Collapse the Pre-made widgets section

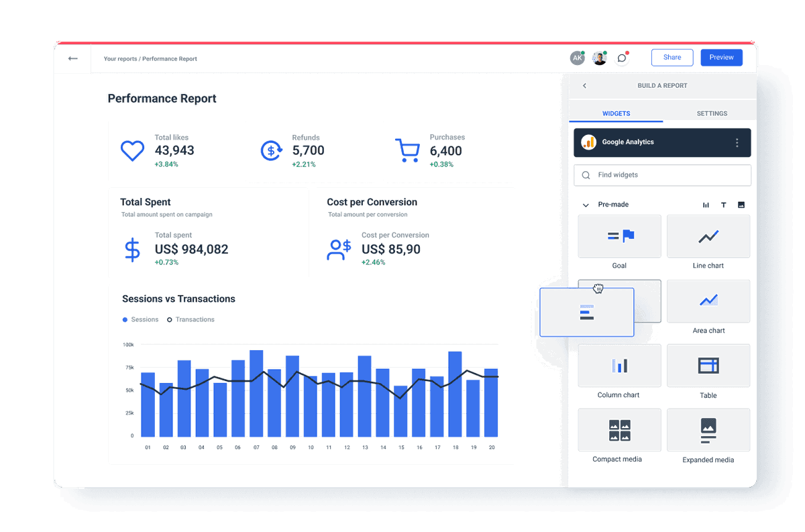584,205
